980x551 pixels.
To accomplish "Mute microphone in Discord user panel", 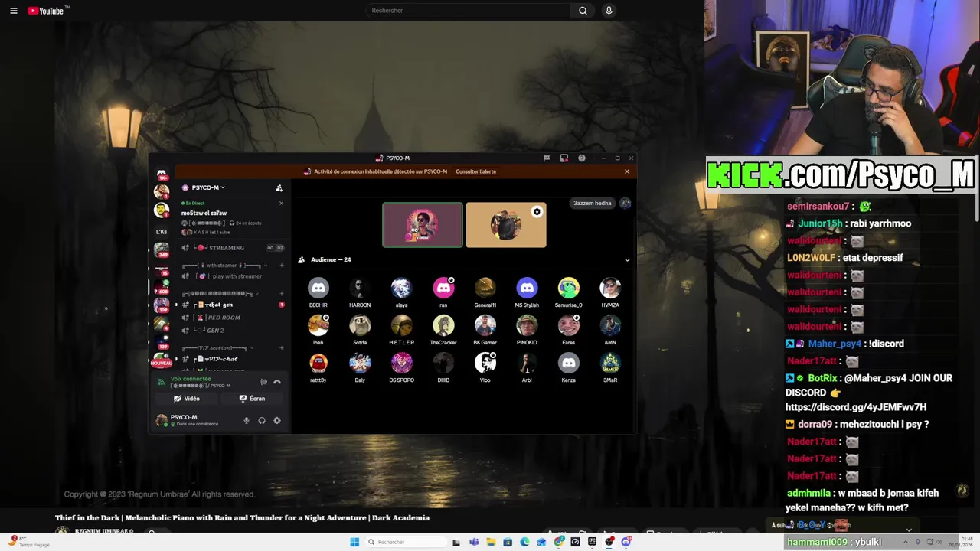I will 247,420.
